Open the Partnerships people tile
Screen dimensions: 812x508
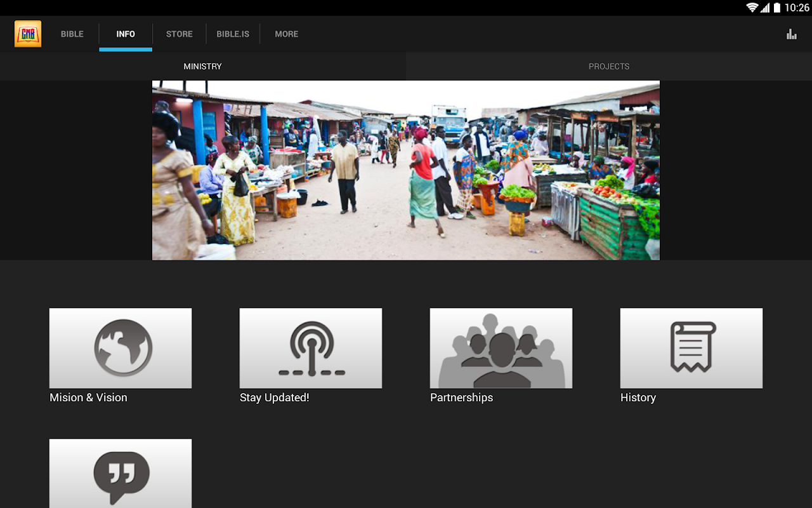pyautogui.click(x=501, y=348)
